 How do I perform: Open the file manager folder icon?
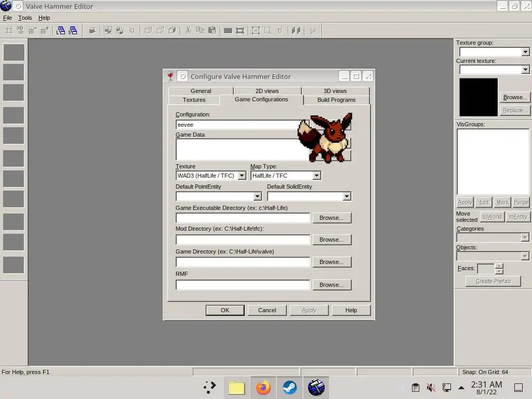pyautogui.click(x=237, y=388)
